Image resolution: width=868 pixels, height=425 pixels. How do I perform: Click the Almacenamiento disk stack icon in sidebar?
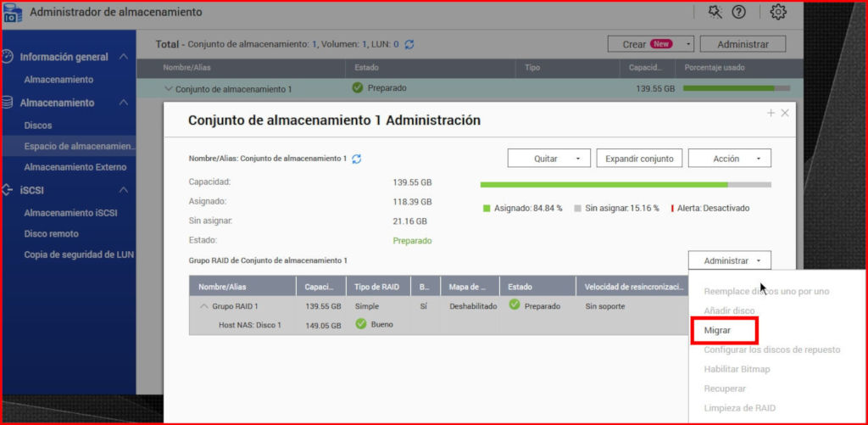8,103
